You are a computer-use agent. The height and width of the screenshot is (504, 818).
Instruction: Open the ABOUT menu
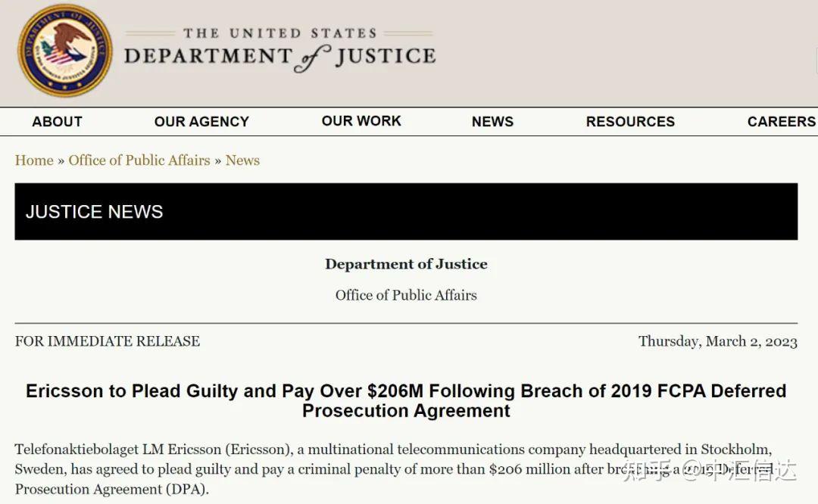point(57,122)
